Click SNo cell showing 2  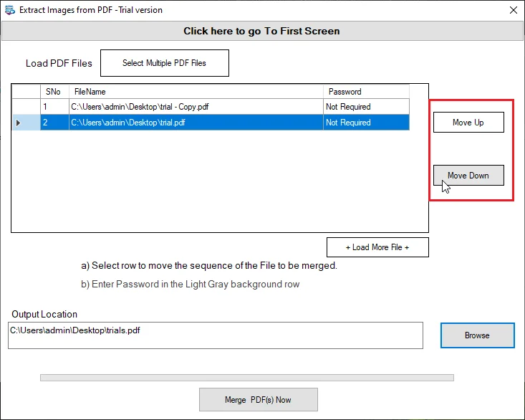coord(55,123)
